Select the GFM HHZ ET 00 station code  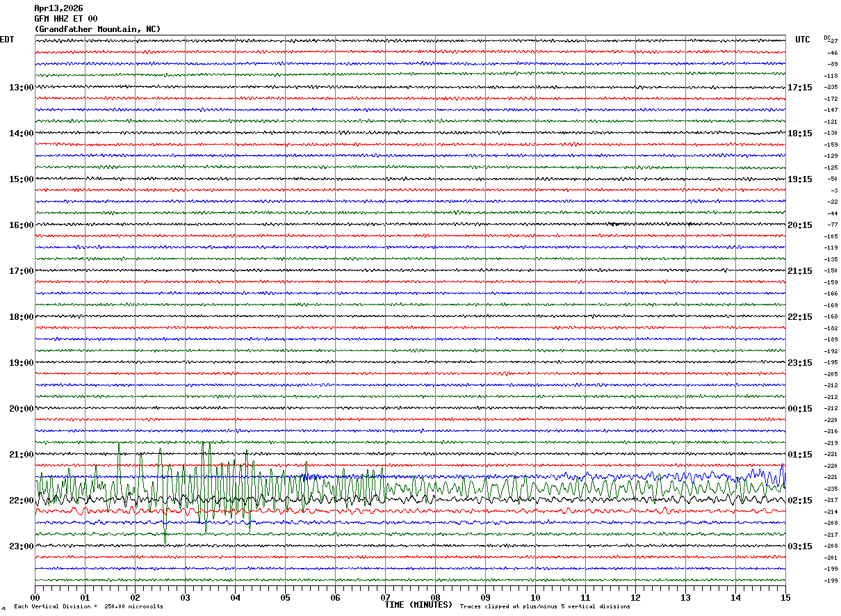tap(66, 19)
